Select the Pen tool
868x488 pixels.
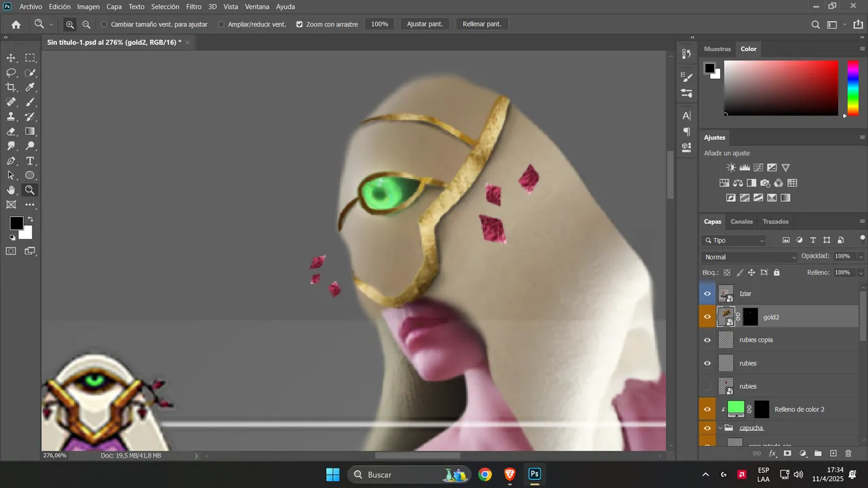tap(11, 161)
